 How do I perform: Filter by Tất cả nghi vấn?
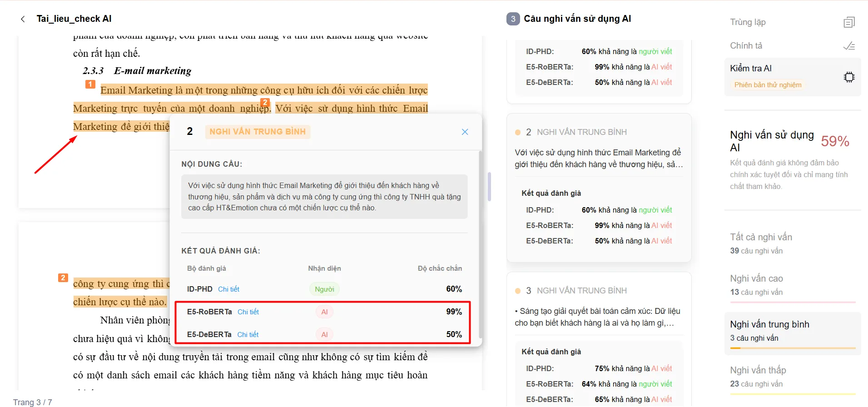[x=793, y=243]
